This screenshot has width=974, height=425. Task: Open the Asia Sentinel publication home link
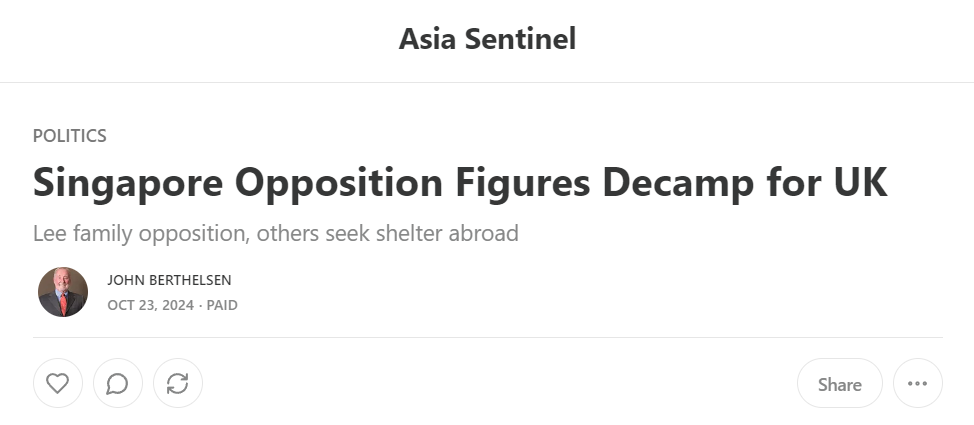487,39
